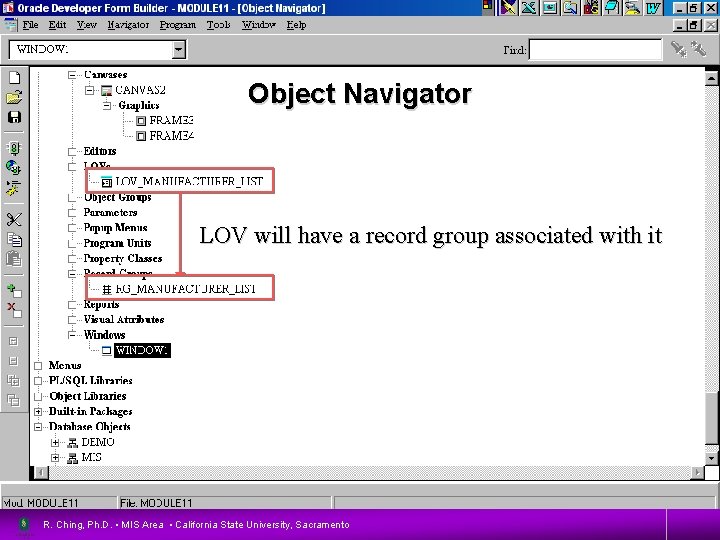720x540 pixels.
Task: Click the Paste clipboard icon
Action: 14,259
